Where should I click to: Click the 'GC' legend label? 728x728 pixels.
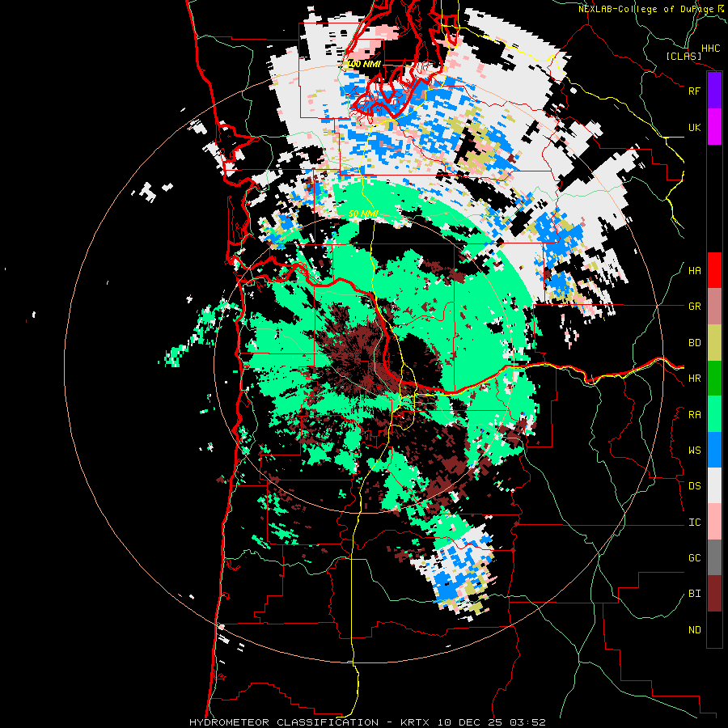click(695, 558)
